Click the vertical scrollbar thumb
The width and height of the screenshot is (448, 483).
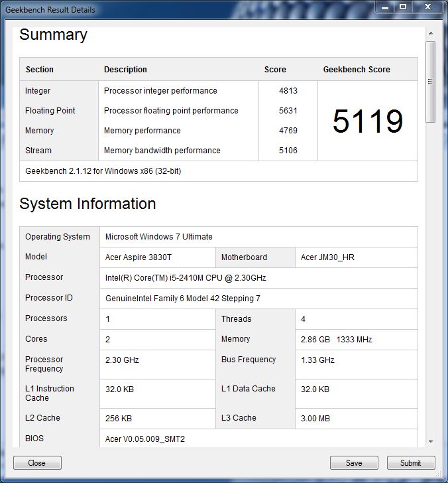[431, 82]
